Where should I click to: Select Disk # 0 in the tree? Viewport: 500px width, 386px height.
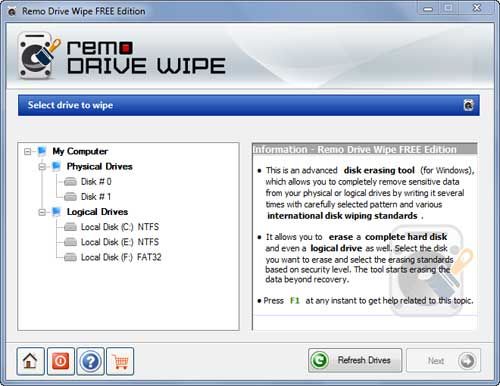(x=96, y=182)
